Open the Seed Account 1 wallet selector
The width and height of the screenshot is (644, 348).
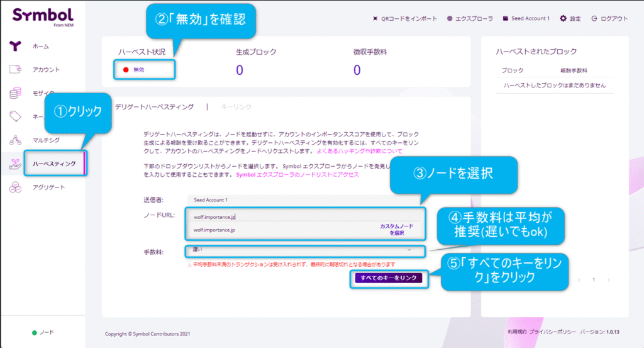(x=530, y=18)
